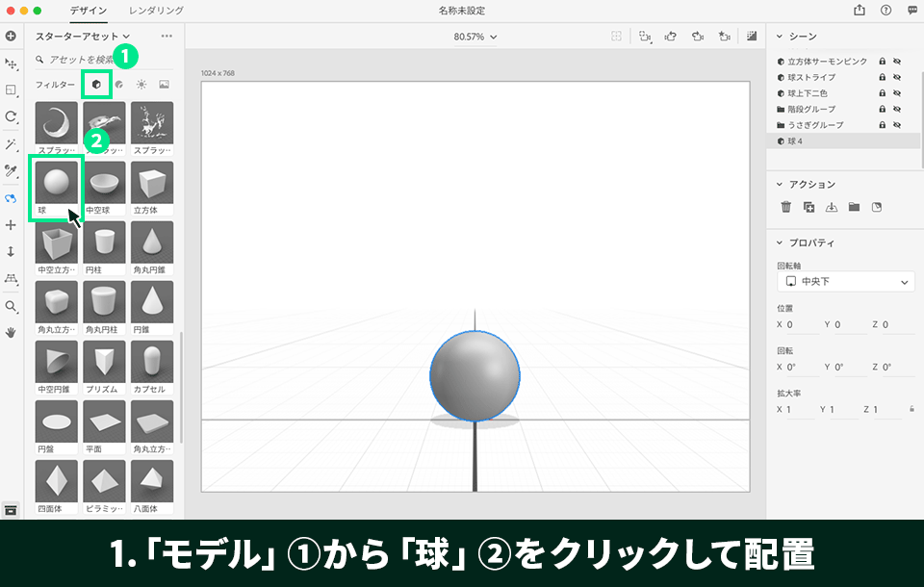Viewport: 924px width, 587px height.
Task: Toggle visibility of 階段グループ
Action: tap(897, 109)
